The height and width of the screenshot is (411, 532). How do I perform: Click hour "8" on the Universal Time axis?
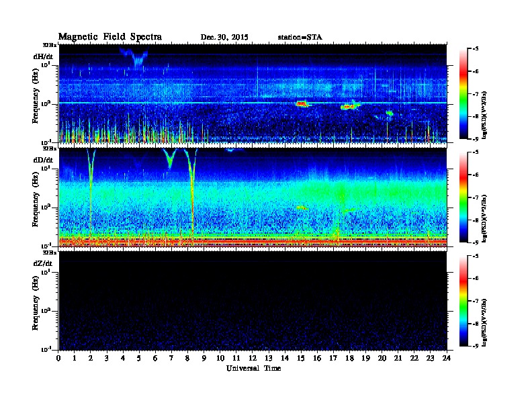click(187, 358)
